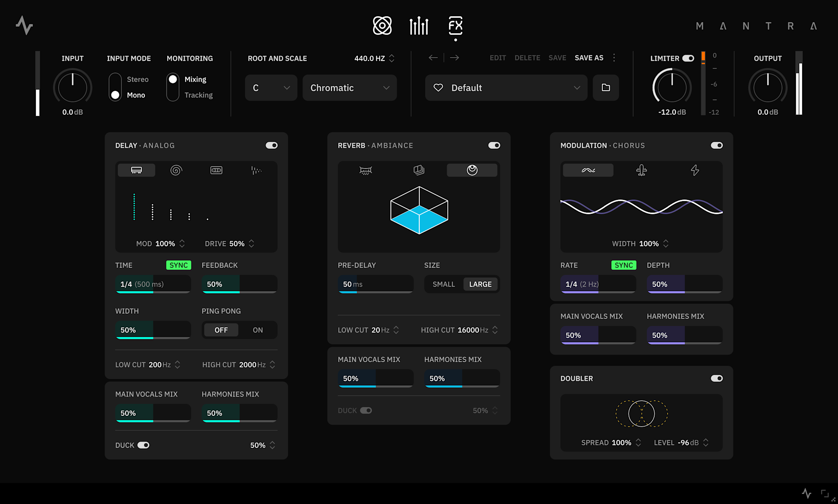Switch to the mixer sliders tab
The width and height of the screenshot is (838, 504).
[419, 26]
